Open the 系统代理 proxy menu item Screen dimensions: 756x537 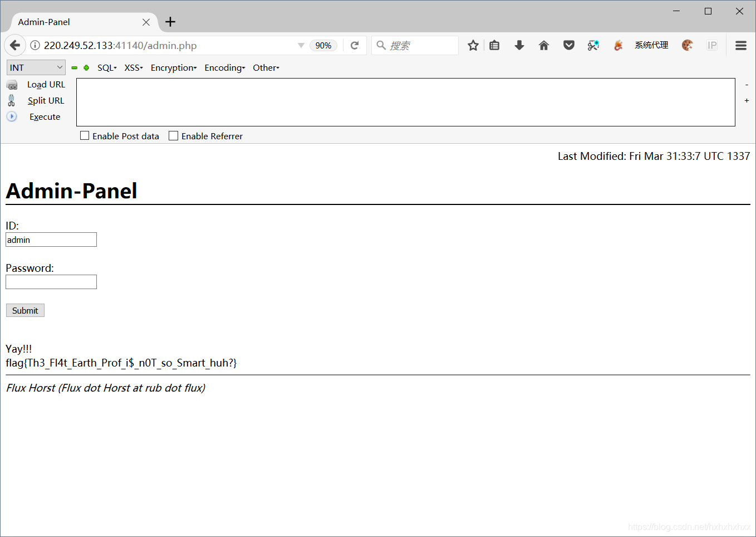coord(651,45)
